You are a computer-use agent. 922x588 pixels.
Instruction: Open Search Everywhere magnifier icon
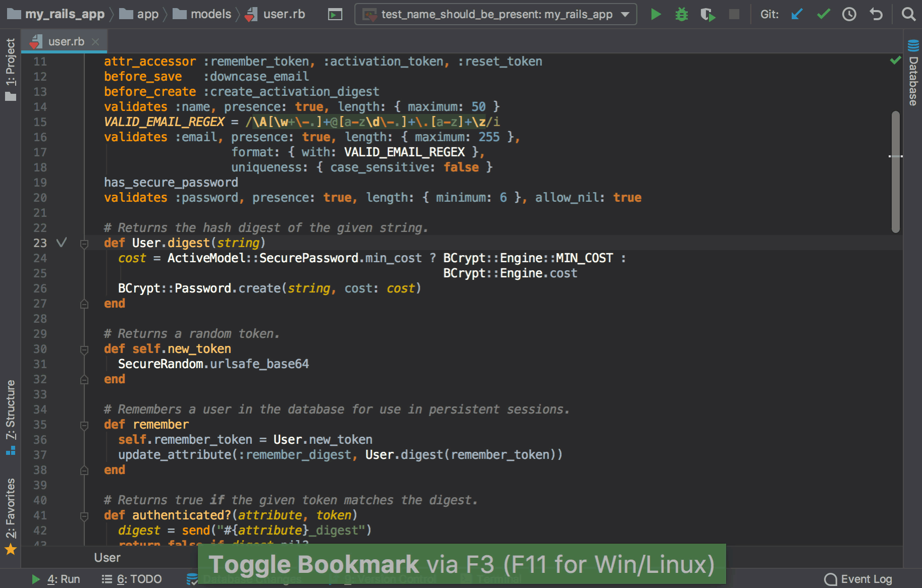908,14
